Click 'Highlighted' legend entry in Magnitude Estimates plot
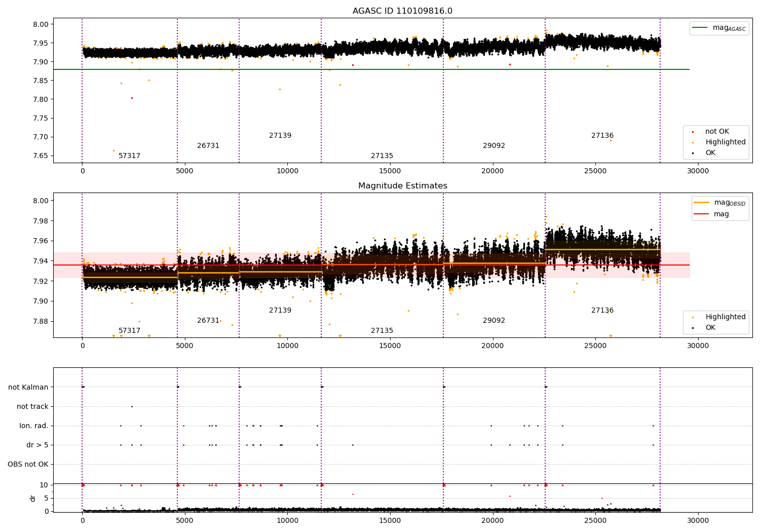 click(x=726, y=317)
